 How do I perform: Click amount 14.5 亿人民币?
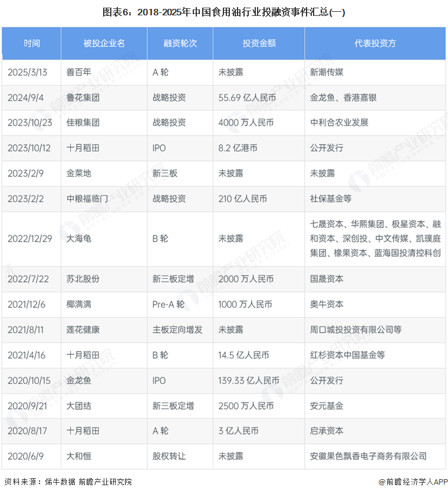243,355
